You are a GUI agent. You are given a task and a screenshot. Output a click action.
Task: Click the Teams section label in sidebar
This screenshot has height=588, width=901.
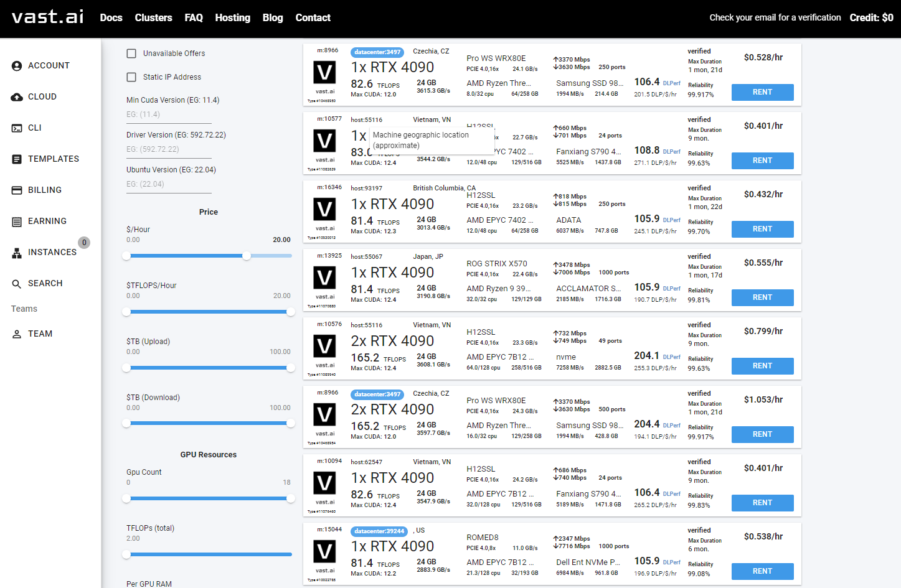pos(24,309)
